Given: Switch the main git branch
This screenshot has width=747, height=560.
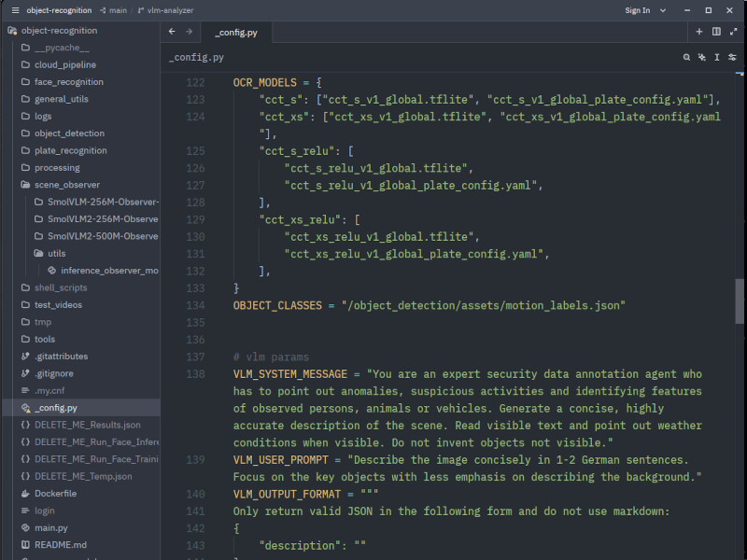Looking at the screenshot, I should 113,10.
